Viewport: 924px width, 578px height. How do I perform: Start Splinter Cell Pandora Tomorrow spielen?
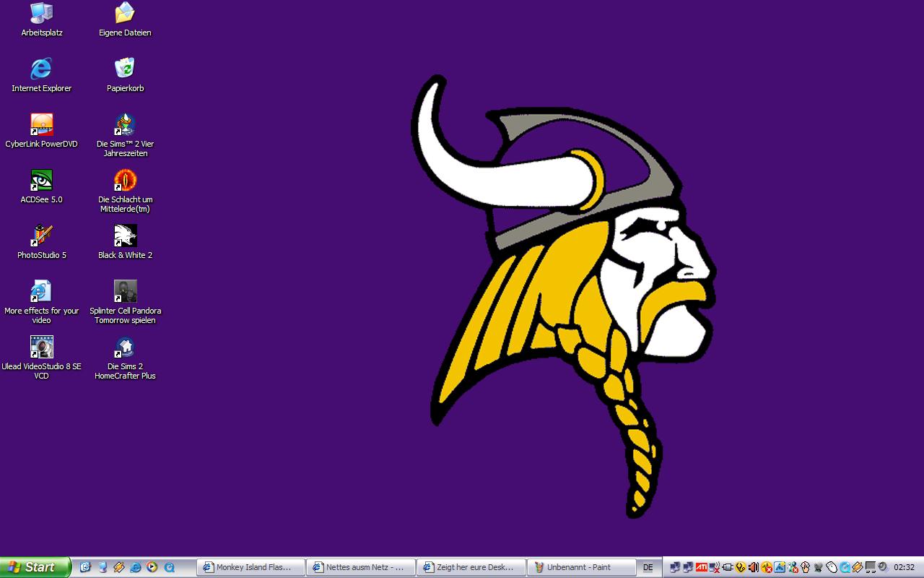[x=125, y=302]
